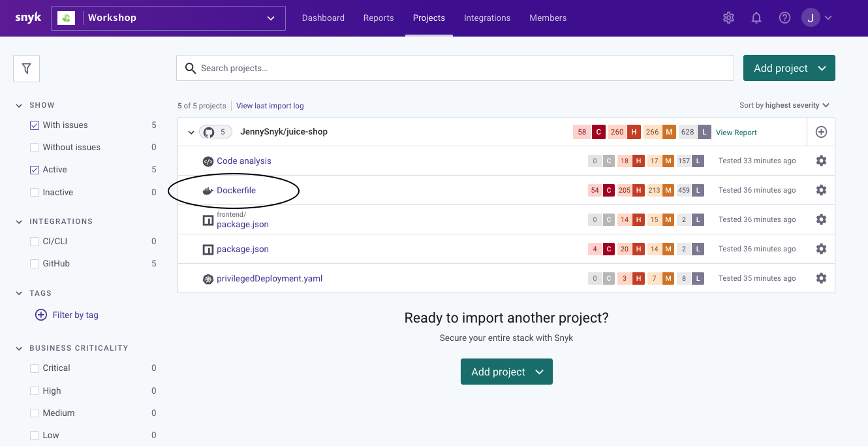Image resolution: width=868 pixels, height=446 pixels.
Task: Open the Workshop organization dropdown
Action: click(168, 18)
